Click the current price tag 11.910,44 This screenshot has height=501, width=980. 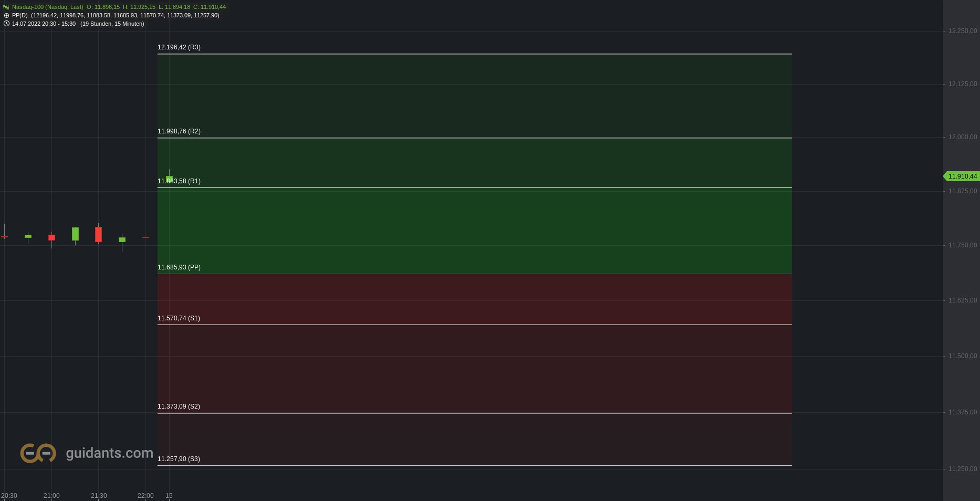[x=962, y=176]
